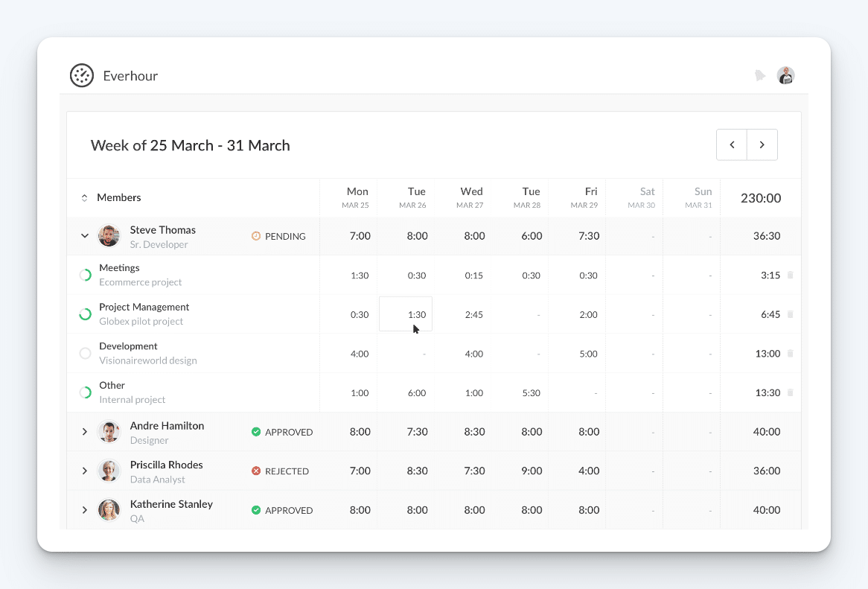Open the user profile avatar menu
The width and height of the screenshot is (868, 589).
pos(785,75)
